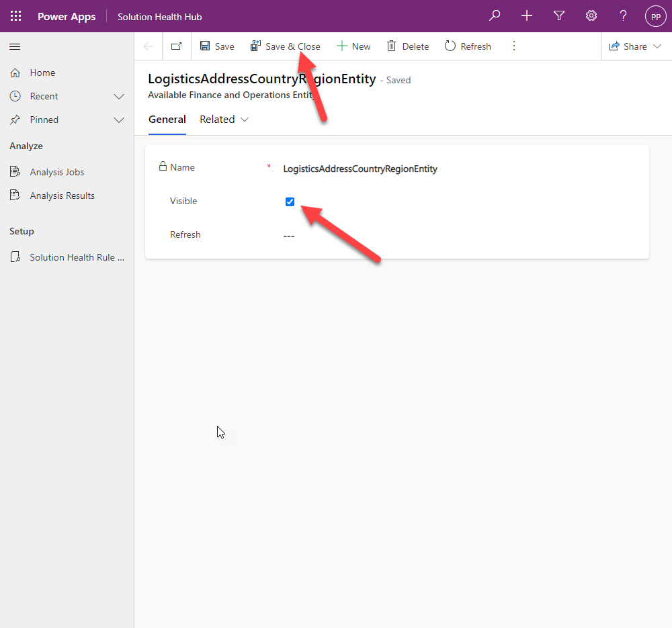
Task: Click the Saved status text
Action: [398, 81]
